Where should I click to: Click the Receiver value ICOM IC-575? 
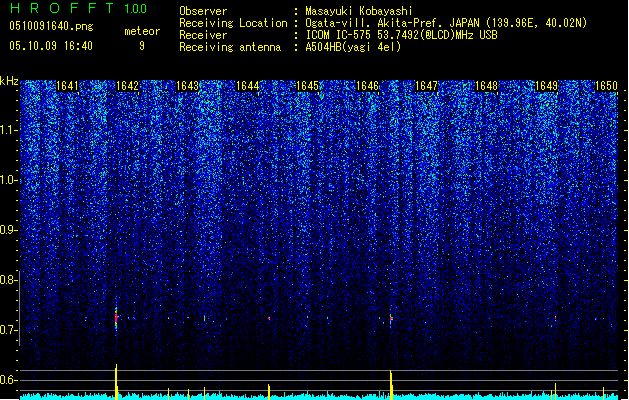pos(339,35)
